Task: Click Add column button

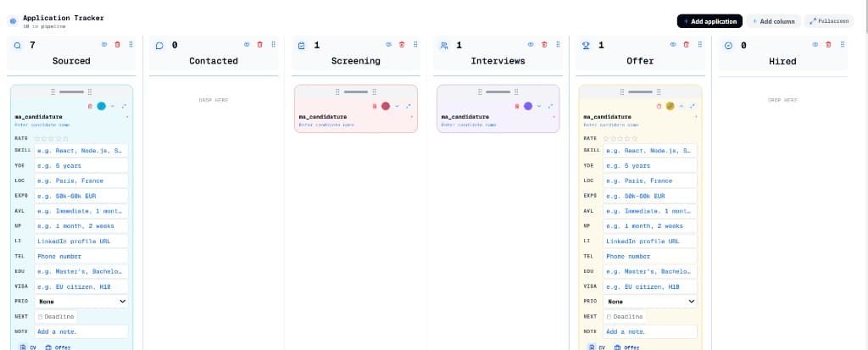Action: point(773,21)
